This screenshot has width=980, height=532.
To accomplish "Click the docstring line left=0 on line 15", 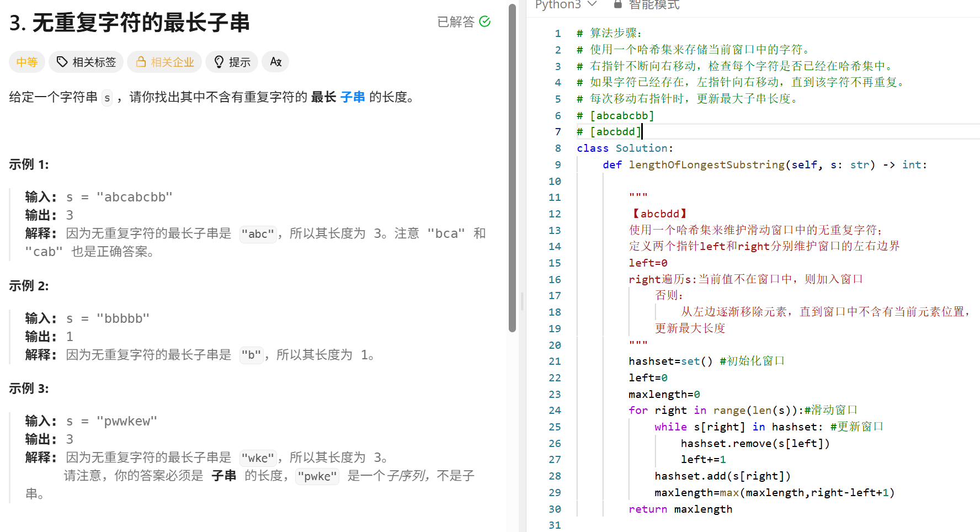I will click(x=648, y=263).
